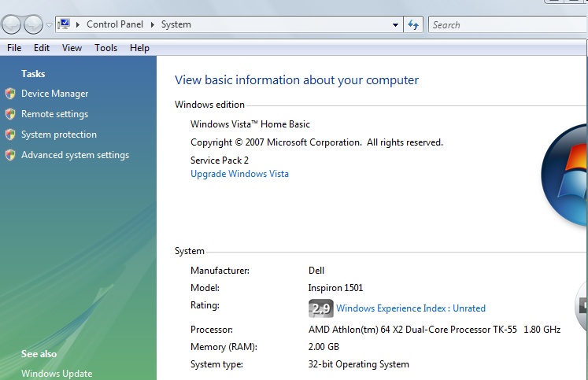This screenshot has height=380, width=588.
Task: Click the 'See also' sidebar heading
Action: [x=39, y=354]
